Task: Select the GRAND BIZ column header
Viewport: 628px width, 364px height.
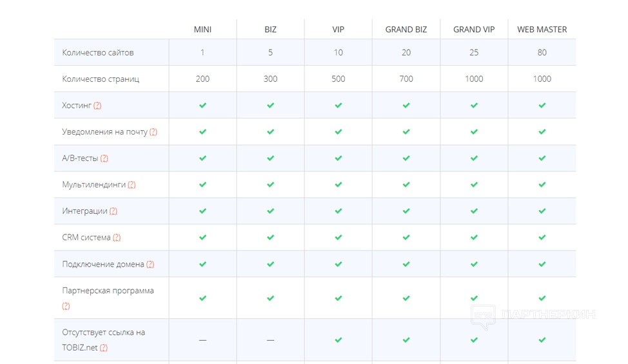Action: [406, 30]
